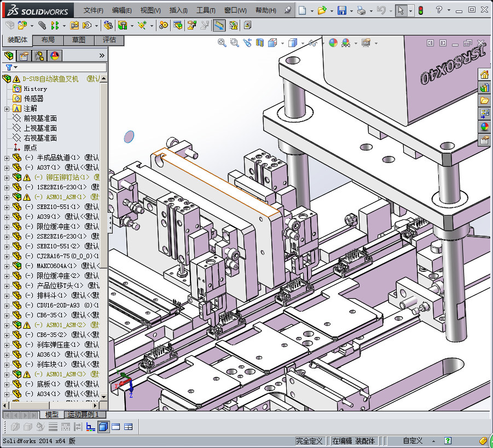Expand the 半成品轨道<1> component node

7,158
